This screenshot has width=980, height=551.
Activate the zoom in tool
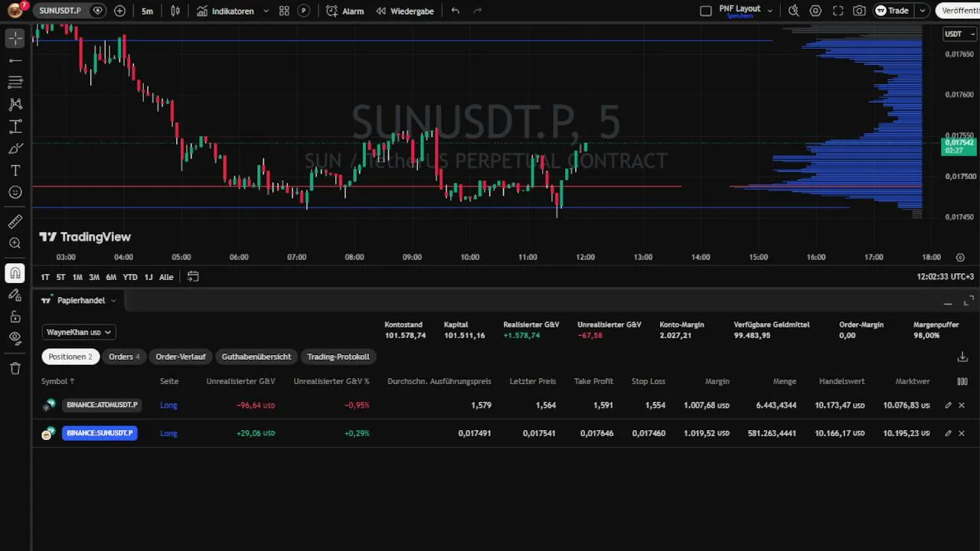pos(15,243)
